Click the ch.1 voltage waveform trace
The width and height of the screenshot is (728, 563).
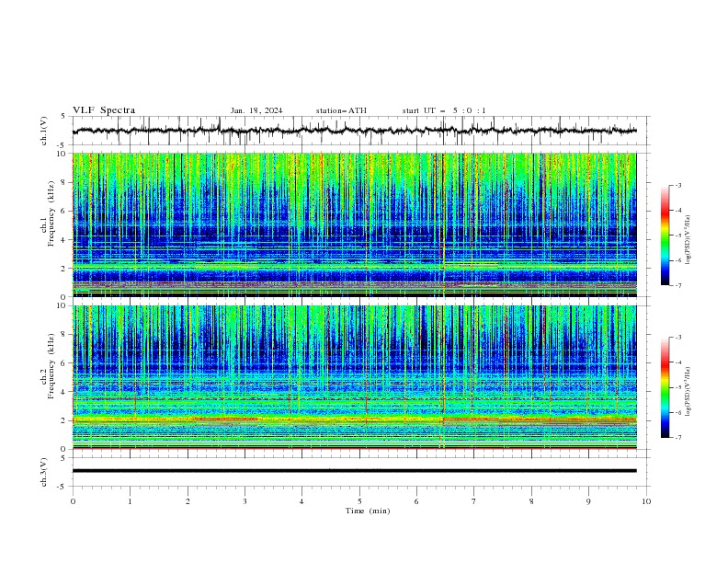click(354, 131)
